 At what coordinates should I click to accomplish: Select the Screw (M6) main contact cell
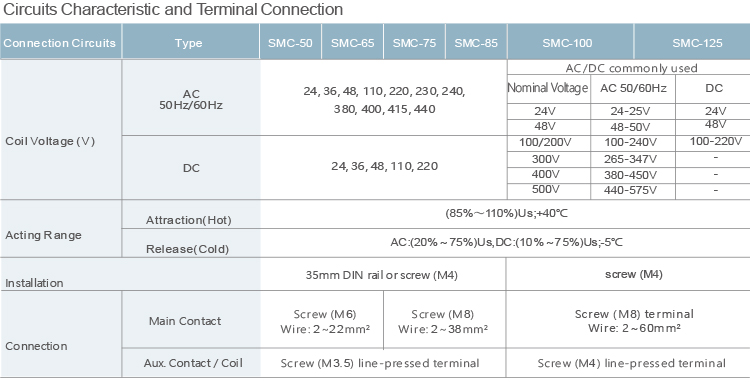pyautogui.click(x=325, y=321)
